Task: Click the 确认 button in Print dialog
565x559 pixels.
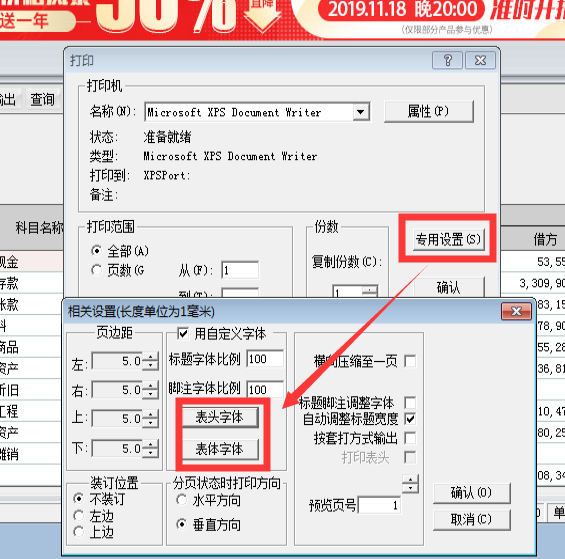Action: point(448,287)
